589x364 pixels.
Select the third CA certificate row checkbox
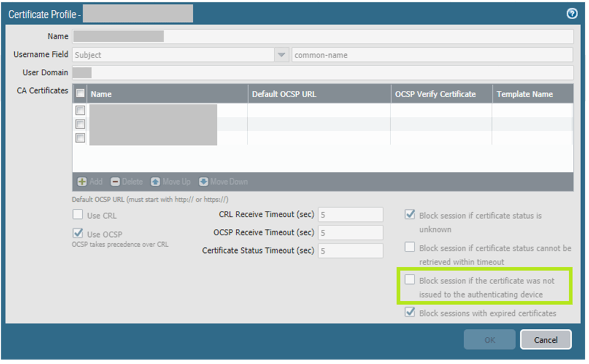81,138
